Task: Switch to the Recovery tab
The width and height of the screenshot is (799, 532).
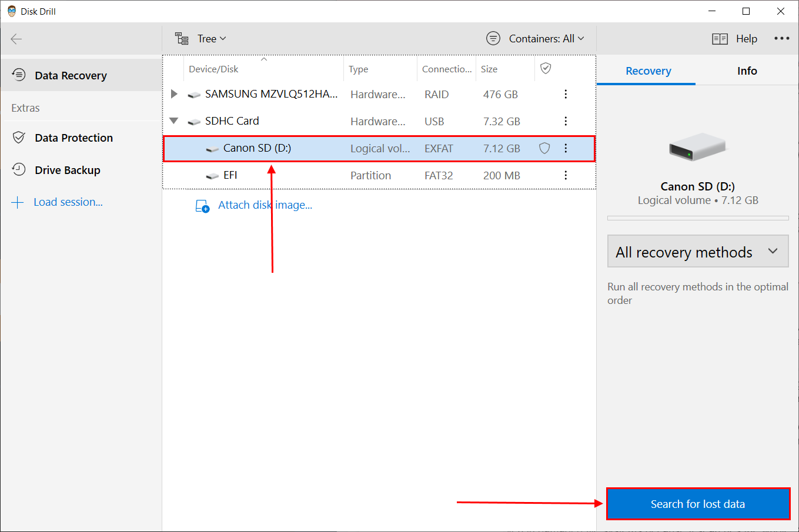Action: 648,71
